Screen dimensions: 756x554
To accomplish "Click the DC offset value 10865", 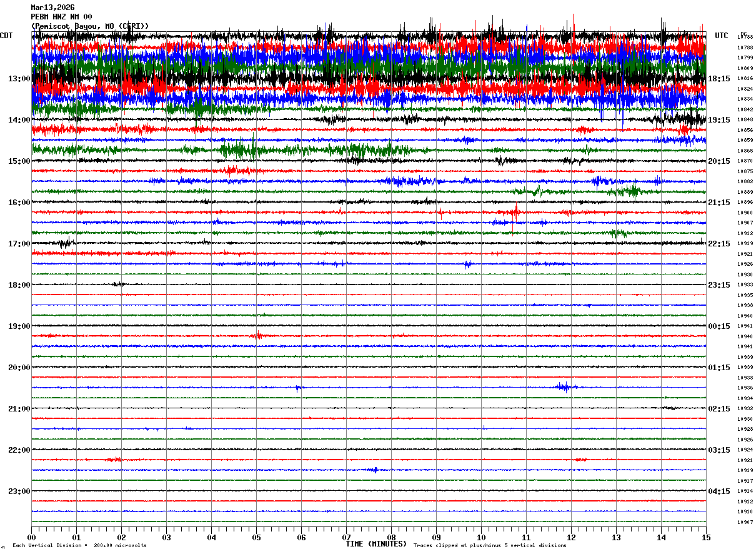I will coord(745,151).
